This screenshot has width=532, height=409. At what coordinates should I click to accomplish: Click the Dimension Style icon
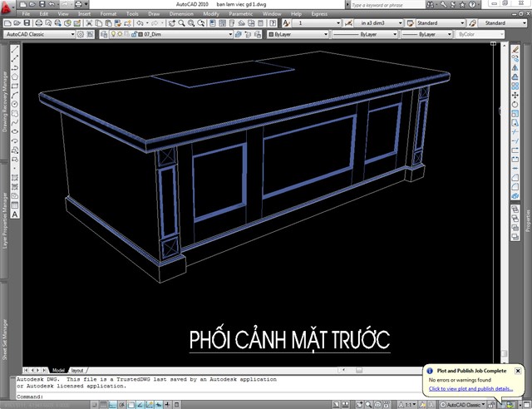coord(348,23)
